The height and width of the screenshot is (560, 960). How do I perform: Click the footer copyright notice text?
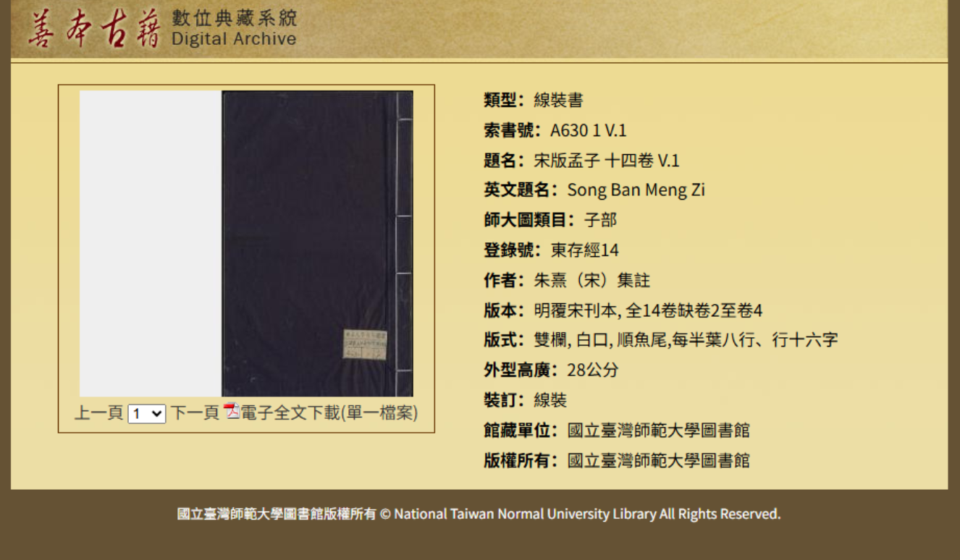[x=479, y=514]
